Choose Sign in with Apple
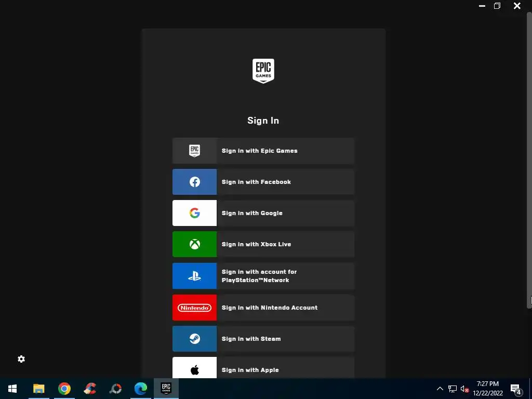Viewport: 532px width, 399px height. click(263, 368)
